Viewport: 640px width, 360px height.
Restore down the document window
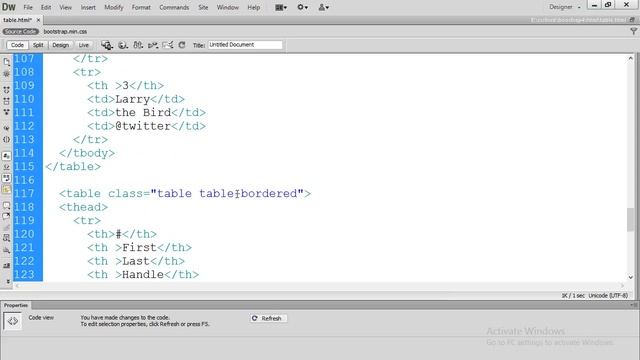(x=632, y=20)
